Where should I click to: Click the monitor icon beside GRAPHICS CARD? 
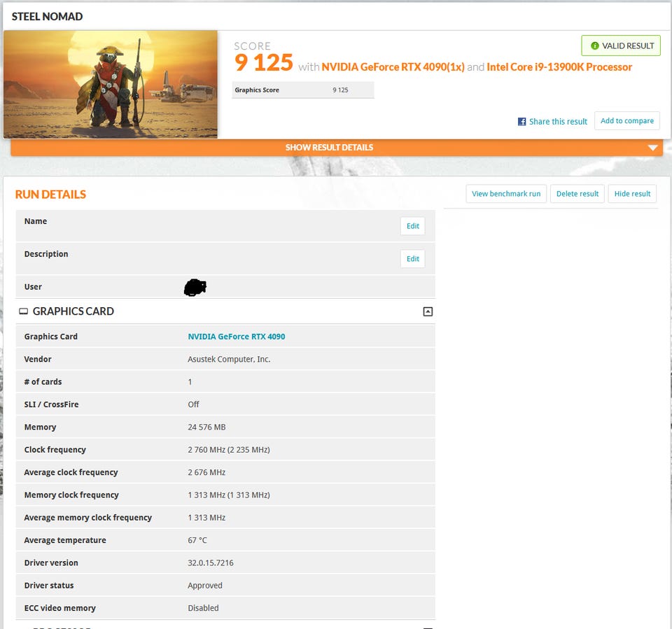[23, 311]
